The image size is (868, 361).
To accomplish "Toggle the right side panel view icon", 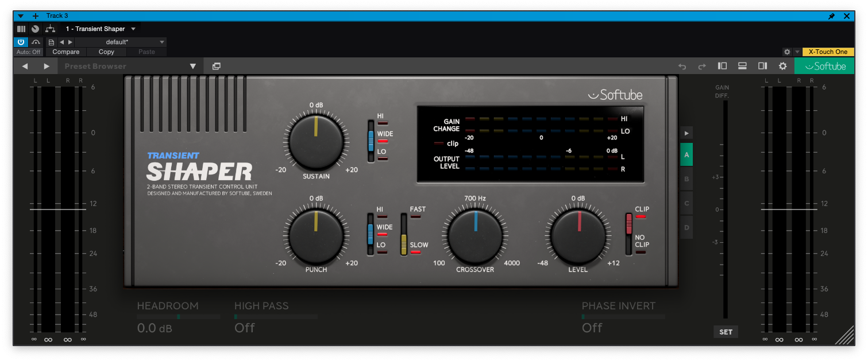I will coord(762,66).
